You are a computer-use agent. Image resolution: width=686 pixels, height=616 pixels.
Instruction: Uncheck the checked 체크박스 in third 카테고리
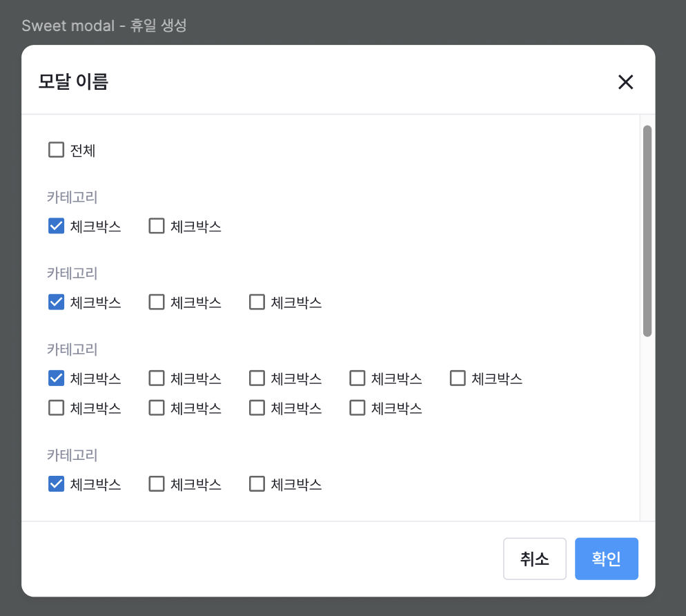coord(56,378)
